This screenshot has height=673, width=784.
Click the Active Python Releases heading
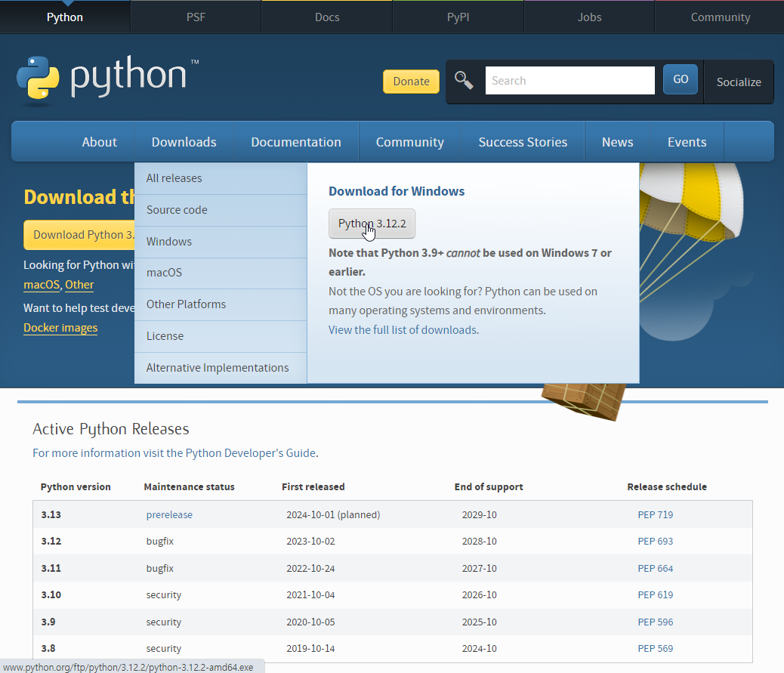coord(111,428)
